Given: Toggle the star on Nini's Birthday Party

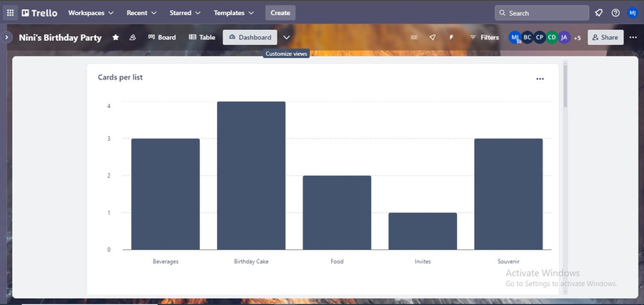Looking at the screenshot, I should pyautogui.click(x=116, y=38).
